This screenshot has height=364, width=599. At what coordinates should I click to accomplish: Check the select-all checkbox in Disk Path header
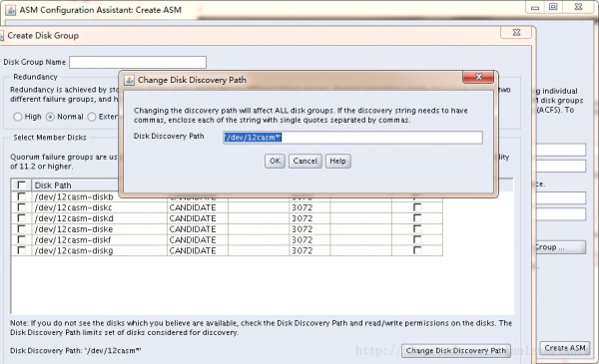(21, 185)
